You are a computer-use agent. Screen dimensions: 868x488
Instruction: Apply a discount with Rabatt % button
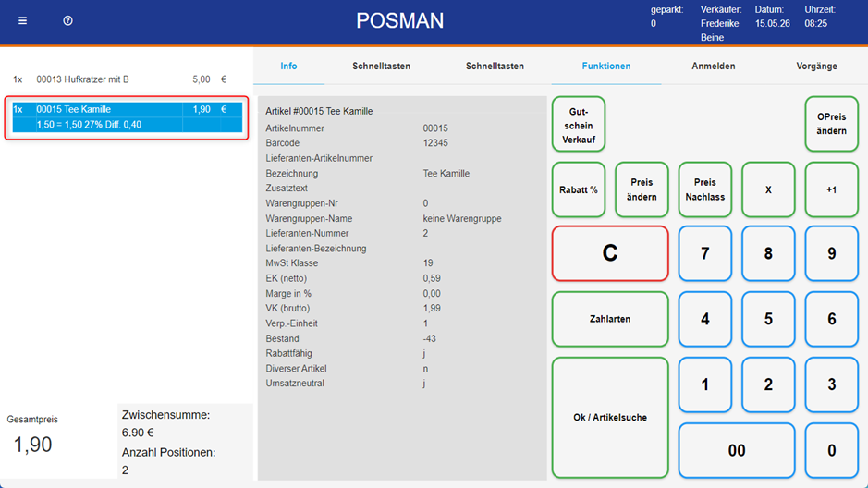(x=579, y=189)
